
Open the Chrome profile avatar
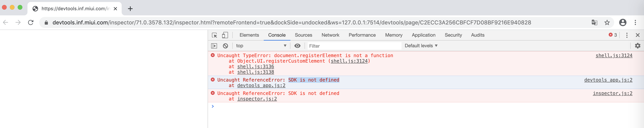pyautogui.click(x=622, y=23)
